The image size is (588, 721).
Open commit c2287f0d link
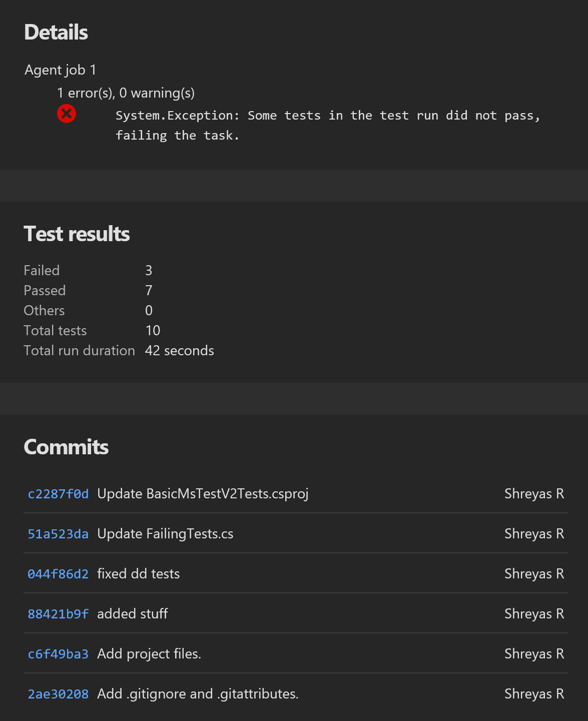(x=58, y=494)
